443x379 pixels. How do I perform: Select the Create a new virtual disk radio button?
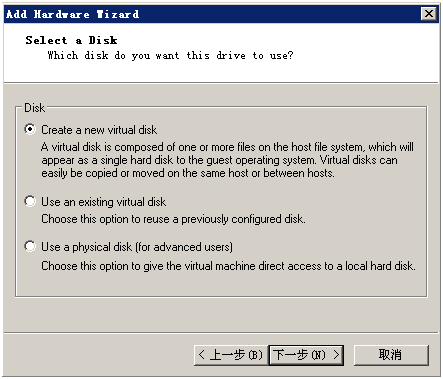[30, 129]
